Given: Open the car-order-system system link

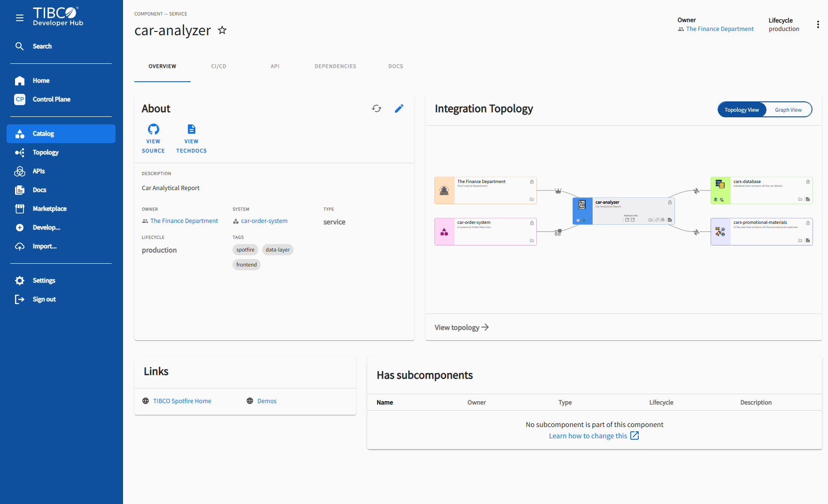Looking at the screenshot, I should pos(264,221).
